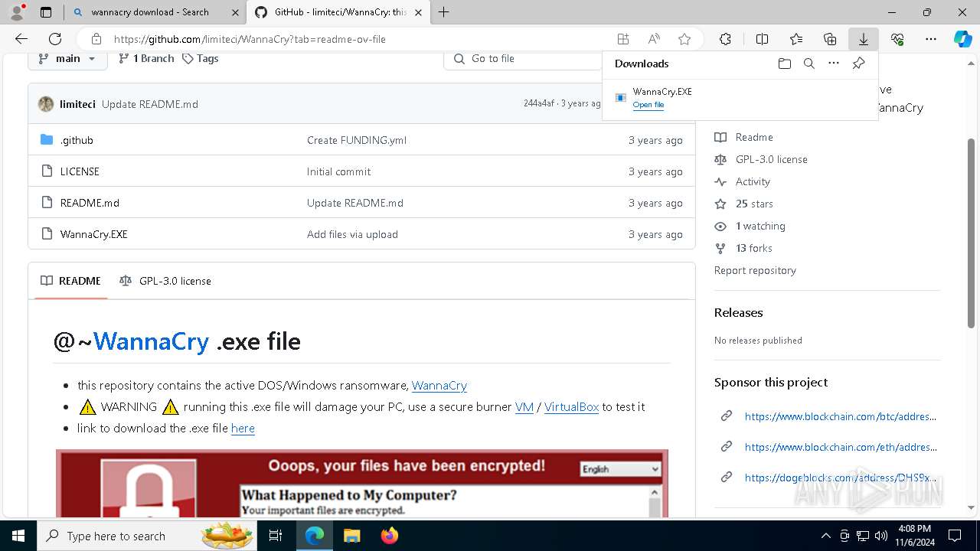Open the Tags link
The width and height of the screenshot is (980, 551).
(x=201, y=58)
